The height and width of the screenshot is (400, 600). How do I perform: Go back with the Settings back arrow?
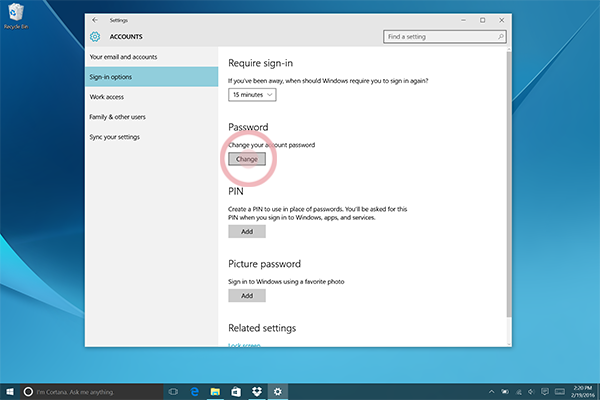pos(95,20)
